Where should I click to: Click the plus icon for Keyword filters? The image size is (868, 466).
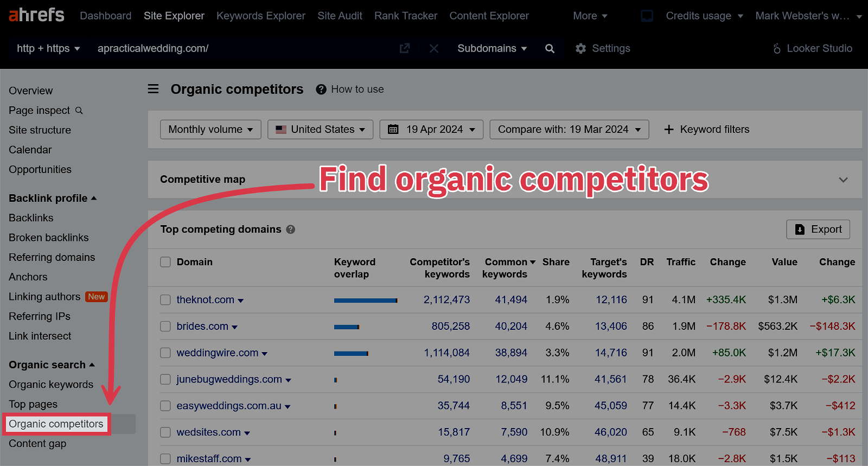tap(669, 129)
